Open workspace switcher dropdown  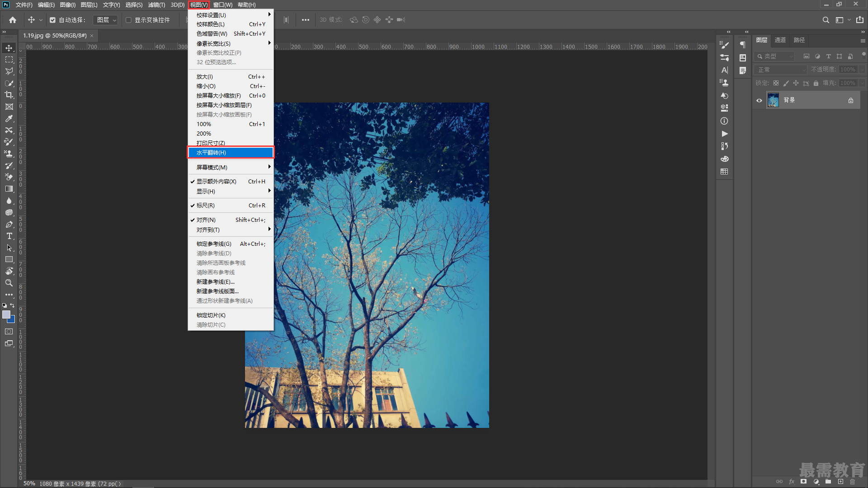tap(843, 20)
